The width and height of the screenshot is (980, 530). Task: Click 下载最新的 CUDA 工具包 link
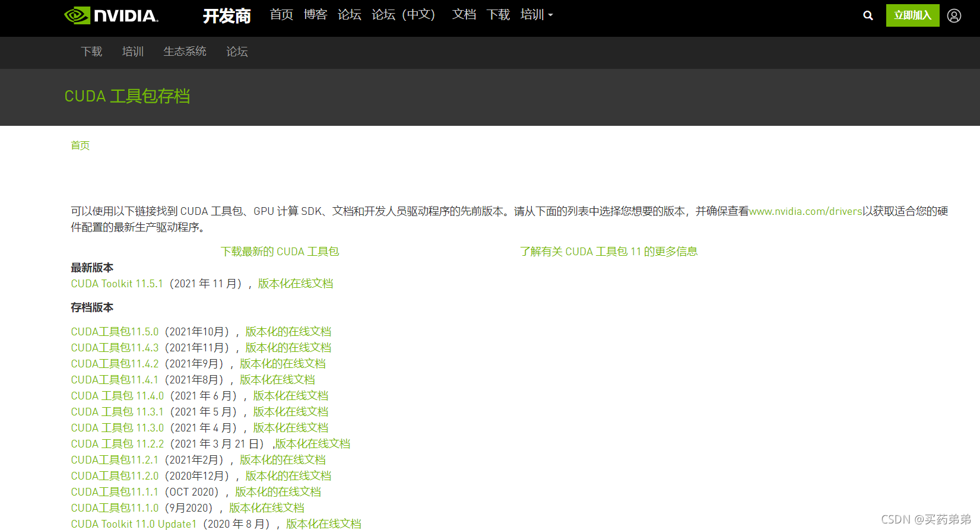280,252
